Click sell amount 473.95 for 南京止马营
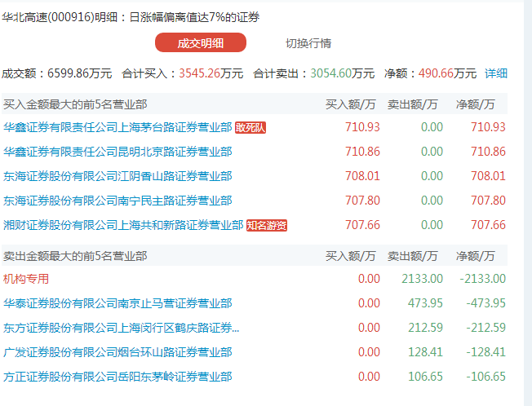 pyautogui.click(x=425, y=303)
